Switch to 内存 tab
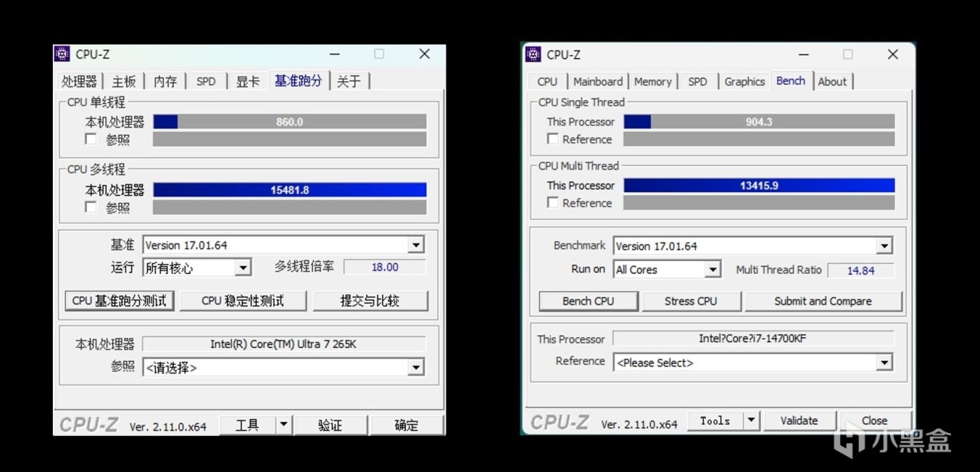980x472 pixels. coord(165,81)
